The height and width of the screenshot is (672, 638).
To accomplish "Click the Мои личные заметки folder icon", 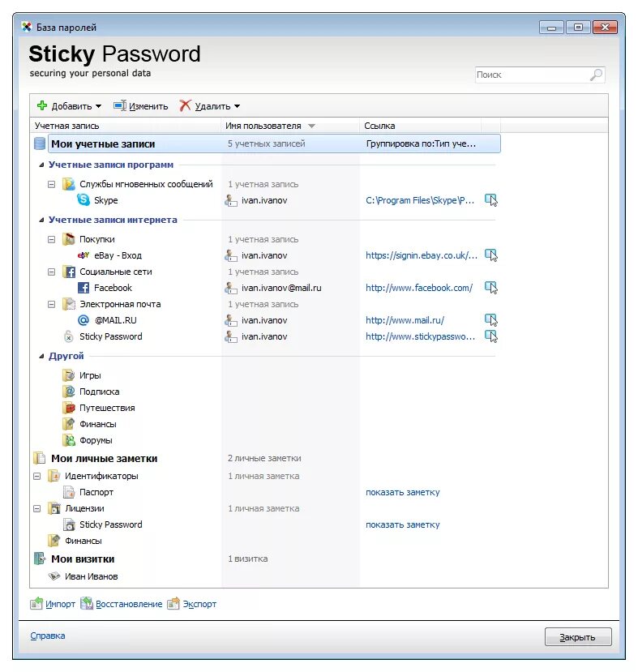I will (x=40, y=458).
